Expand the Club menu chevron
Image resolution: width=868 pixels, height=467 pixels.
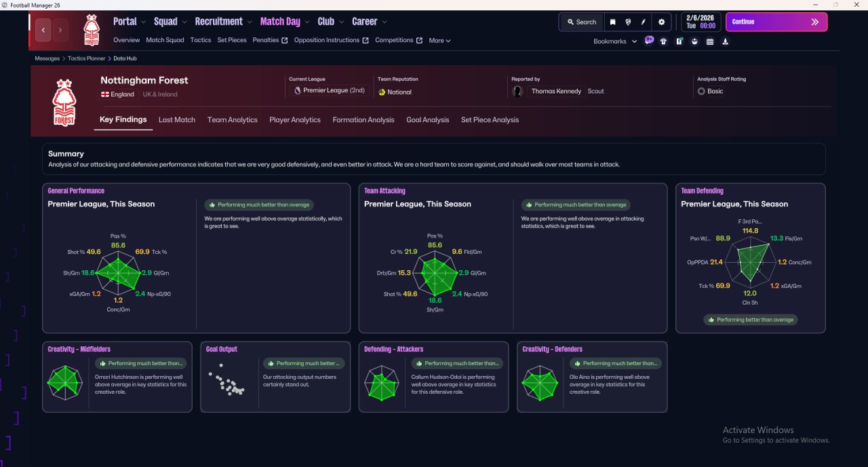click(341, 22)
